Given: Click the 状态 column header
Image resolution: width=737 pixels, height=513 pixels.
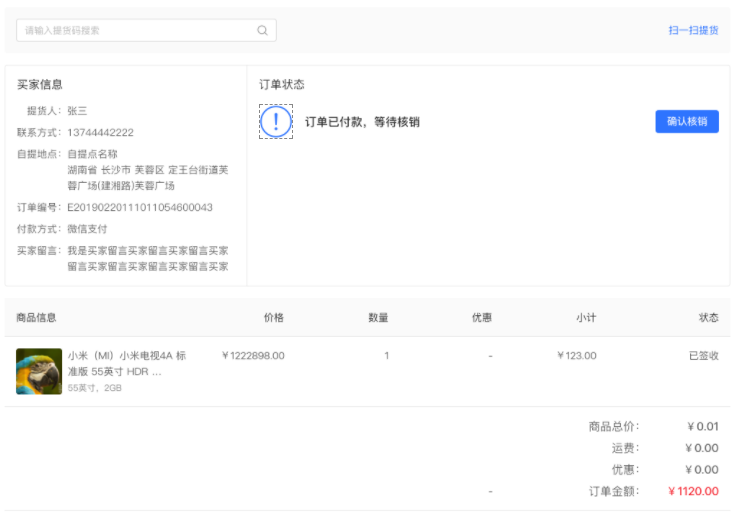Looking at the screenshot, I should [708, 318].
